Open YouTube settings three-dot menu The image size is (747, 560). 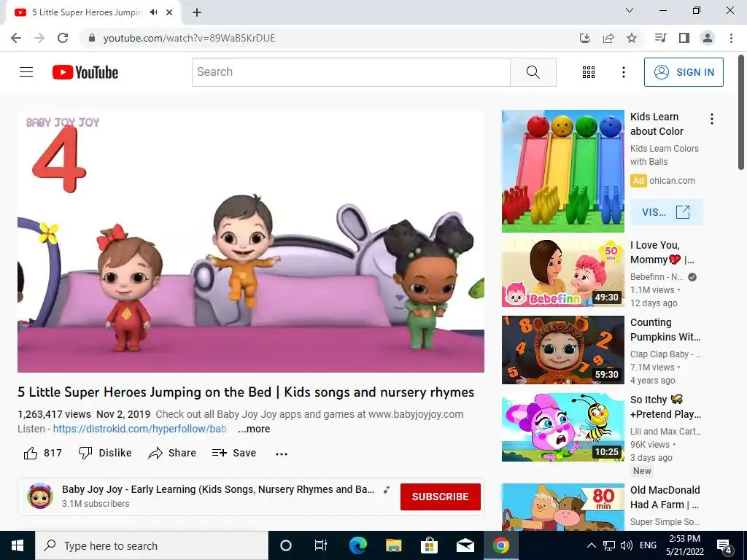623,72
